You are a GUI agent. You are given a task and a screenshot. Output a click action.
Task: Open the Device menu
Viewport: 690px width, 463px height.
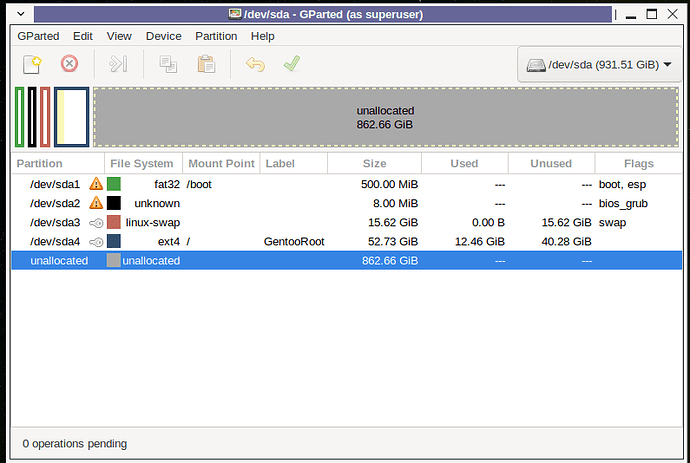pos(164,36)
